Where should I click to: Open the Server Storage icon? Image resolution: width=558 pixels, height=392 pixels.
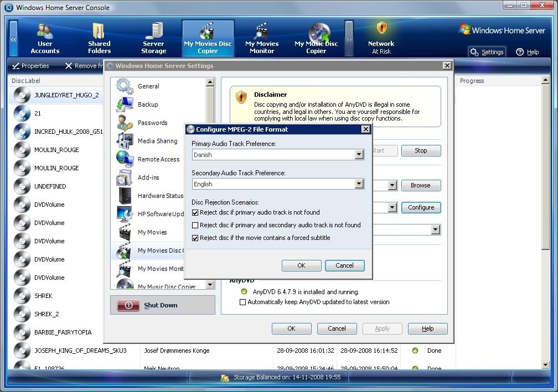(x=154, y=30)
